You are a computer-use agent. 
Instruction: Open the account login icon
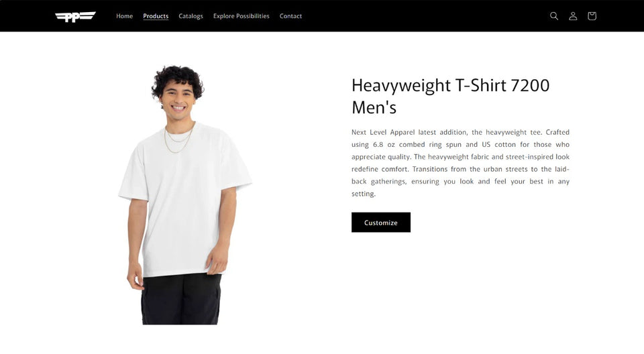coord(573,16)
